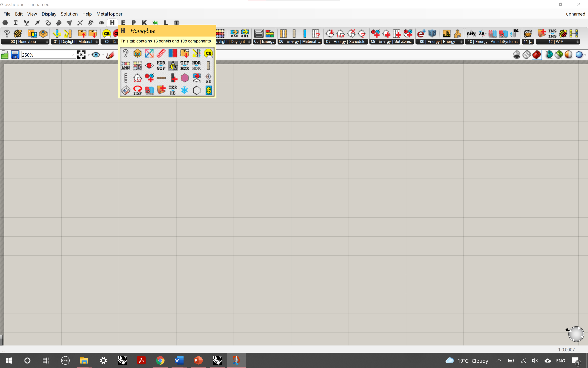Expand the 01 | Daylight | Material panel
Viewport: 588px width, 368px height.
coord(97,42)
